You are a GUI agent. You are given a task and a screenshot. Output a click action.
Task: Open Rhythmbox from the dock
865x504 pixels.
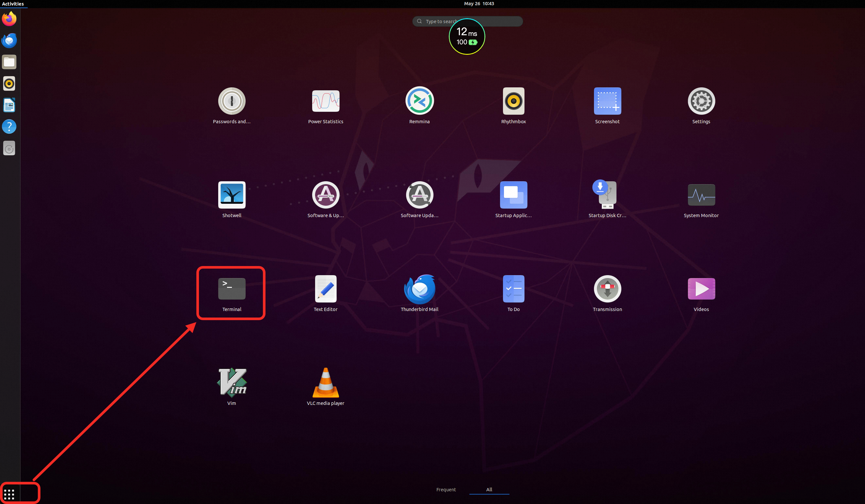coord(9,83)
